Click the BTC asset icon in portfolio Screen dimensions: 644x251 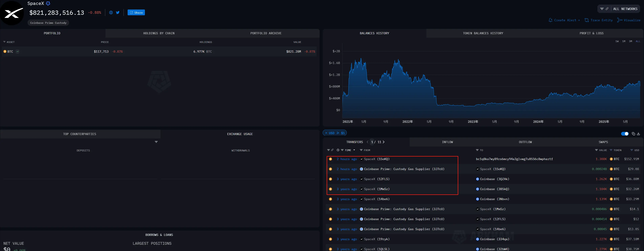tap(5, 52)
